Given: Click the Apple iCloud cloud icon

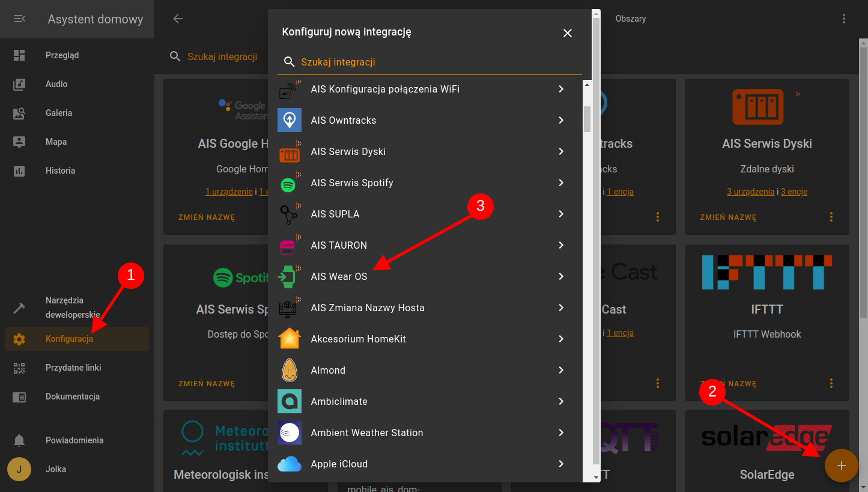Looking at the screenshot, I should point(290,464).
